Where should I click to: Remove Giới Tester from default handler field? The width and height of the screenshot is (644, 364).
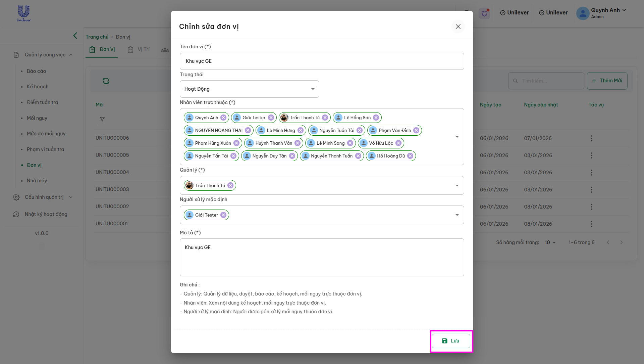(223, 215)
